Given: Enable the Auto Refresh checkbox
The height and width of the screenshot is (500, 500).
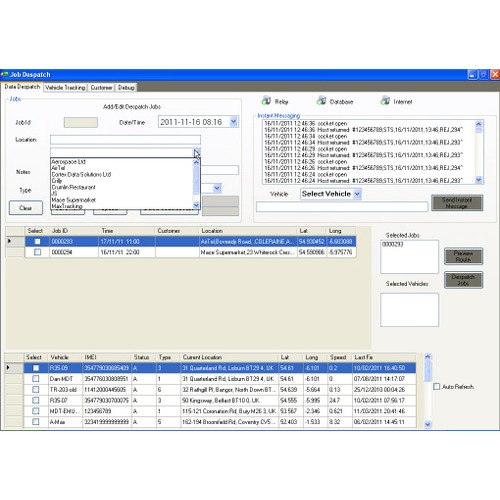Looking at the screenshot, I should click(436, 386).
